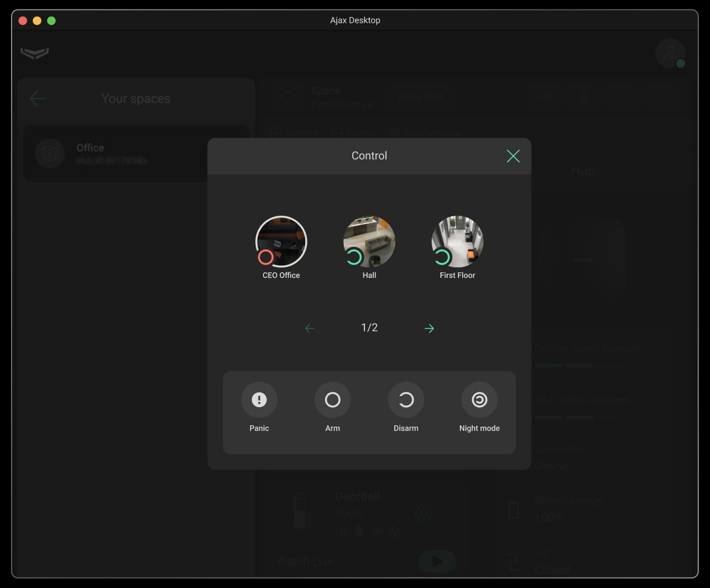Image resolution: width=710 pixels, height=588 pixels.
Task: Select the Hall group thumbnail
Action: [x=369, y=242]
